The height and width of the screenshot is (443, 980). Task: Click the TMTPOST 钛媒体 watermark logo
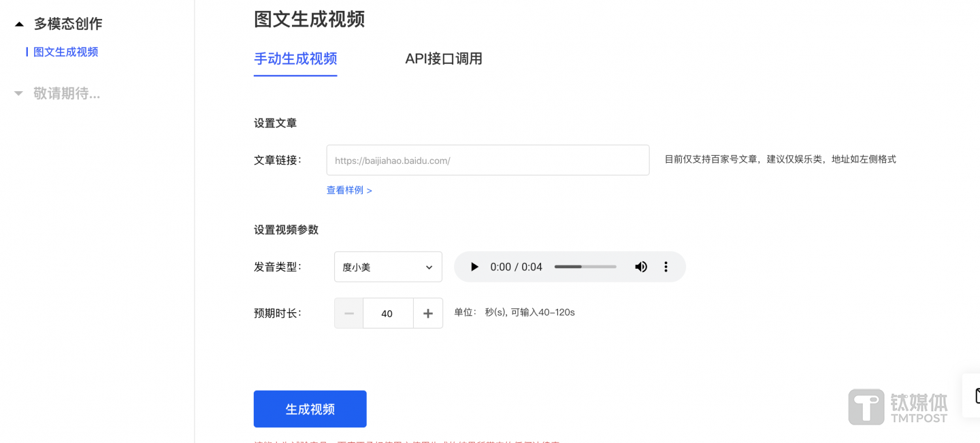pos(897,406)
